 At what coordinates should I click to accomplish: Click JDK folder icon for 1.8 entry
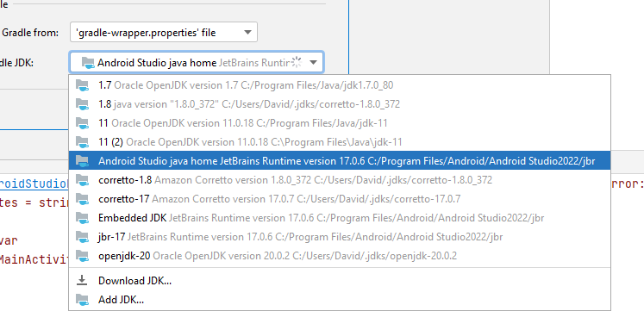coord(83,104)
